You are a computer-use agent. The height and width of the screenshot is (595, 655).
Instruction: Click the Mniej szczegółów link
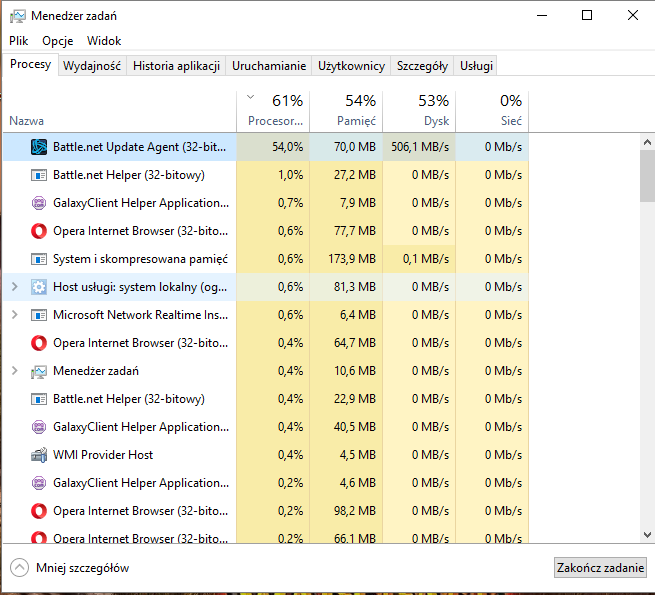(82, 568)
